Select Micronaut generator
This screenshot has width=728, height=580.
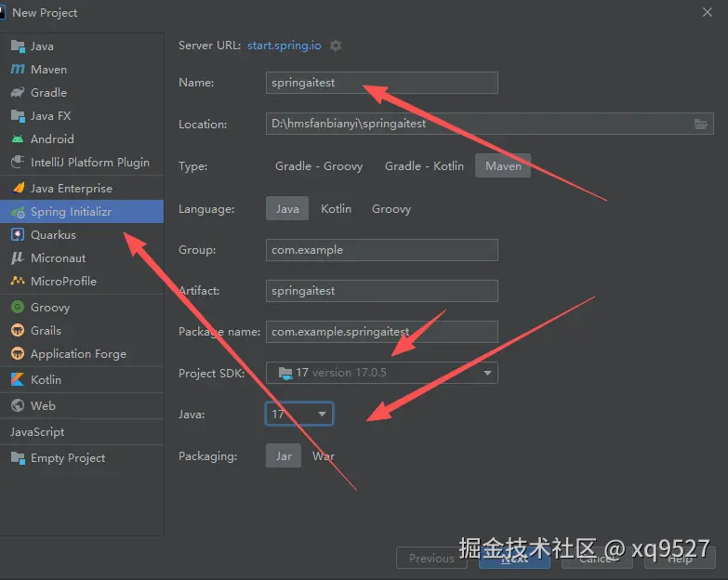[x=82, y=258]
